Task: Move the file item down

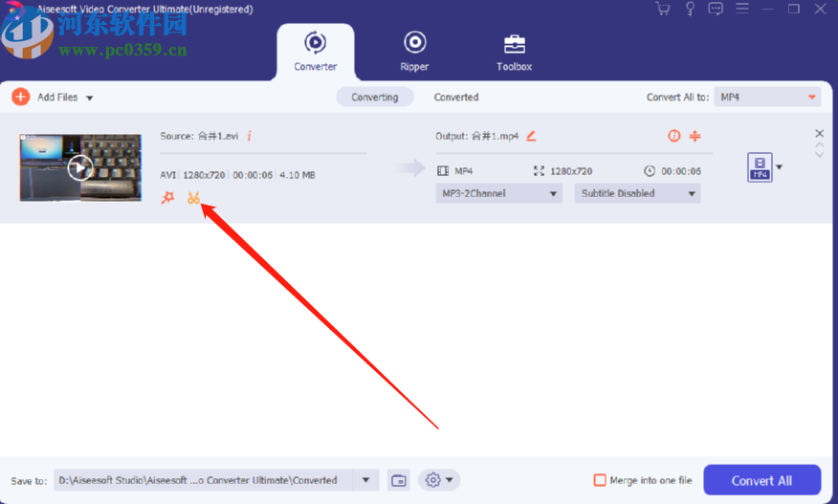Action: (x=819, y=155)
